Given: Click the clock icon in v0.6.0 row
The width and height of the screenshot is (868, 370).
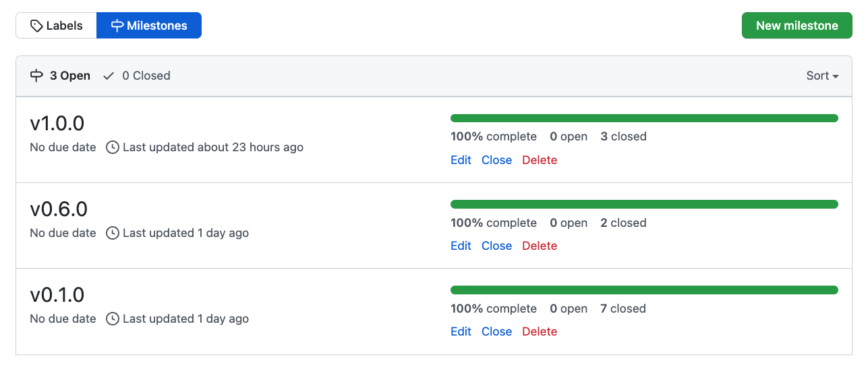Looking at the screenshot, I should coord(113,233).
